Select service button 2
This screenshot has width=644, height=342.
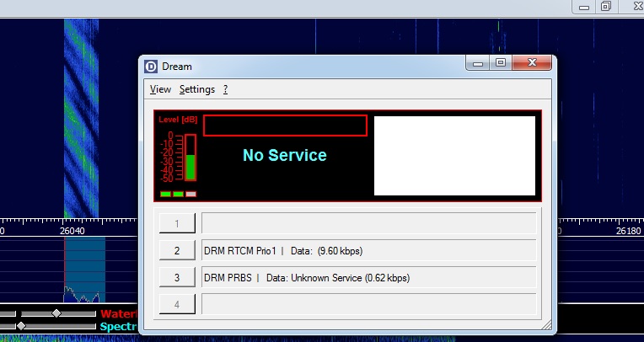(x=177, y=250)
